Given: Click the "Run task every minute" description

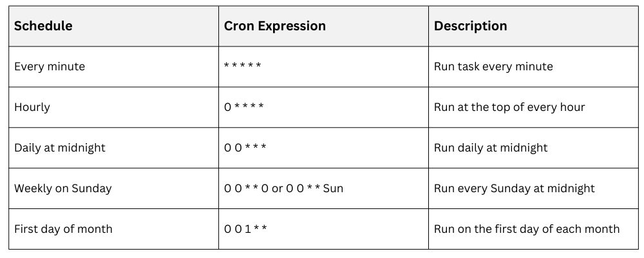Looking at the screenshot, I should tap(493, 66).
